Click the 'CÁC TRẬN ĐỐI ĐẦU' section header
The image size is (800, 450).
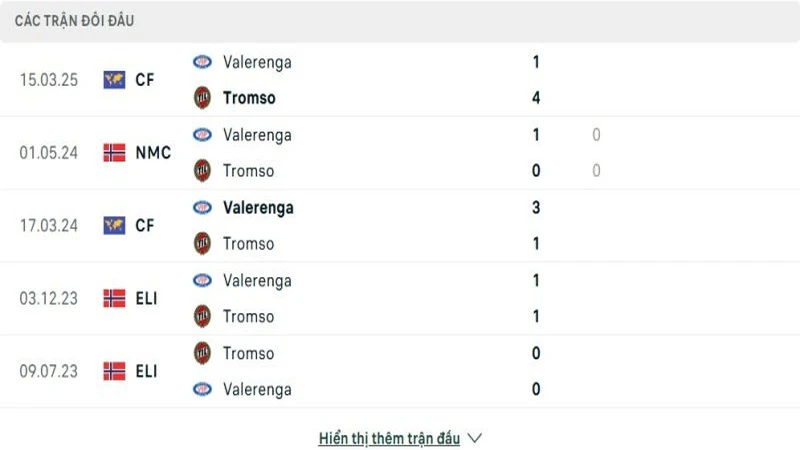75,21
